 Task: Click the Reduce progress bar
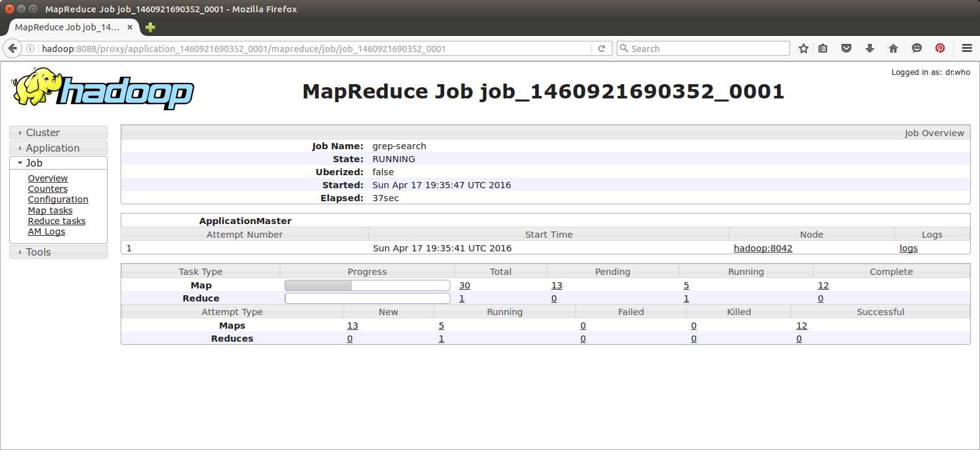(x=367, y=298)
